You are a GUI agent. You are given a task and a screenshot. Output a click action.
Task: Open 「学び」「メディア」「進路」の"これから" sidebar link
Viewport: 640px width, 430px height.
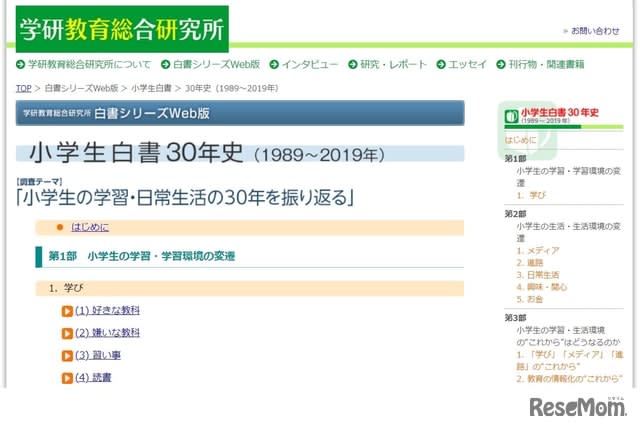pos(570,361)
